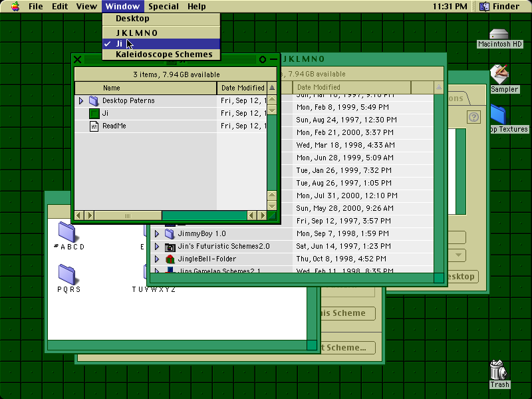Open the Apple menu icon
This screenshot has width=532, height=399.
click(x=15, y=6)
